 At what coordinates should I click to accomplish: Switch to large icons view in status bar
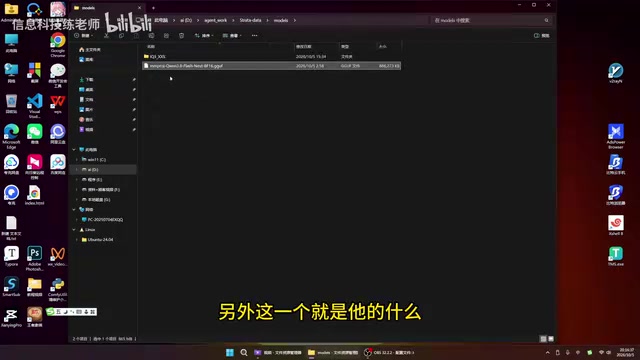[x=551, y=339]
